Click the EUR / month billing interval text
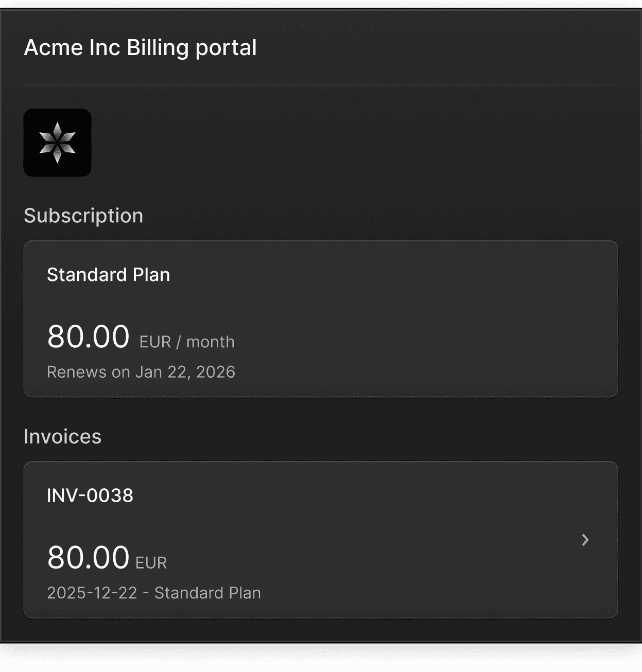 [187, 342]
